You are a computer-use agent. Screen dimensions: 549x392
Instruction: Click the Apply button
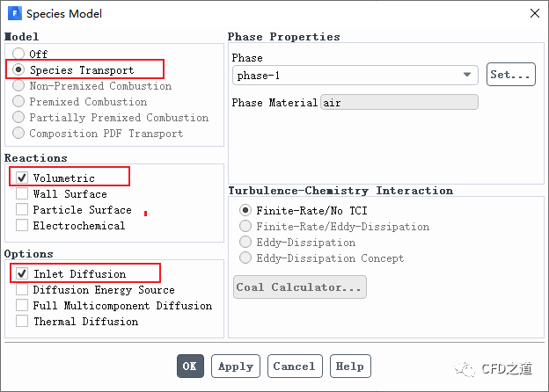click(236, 367)
